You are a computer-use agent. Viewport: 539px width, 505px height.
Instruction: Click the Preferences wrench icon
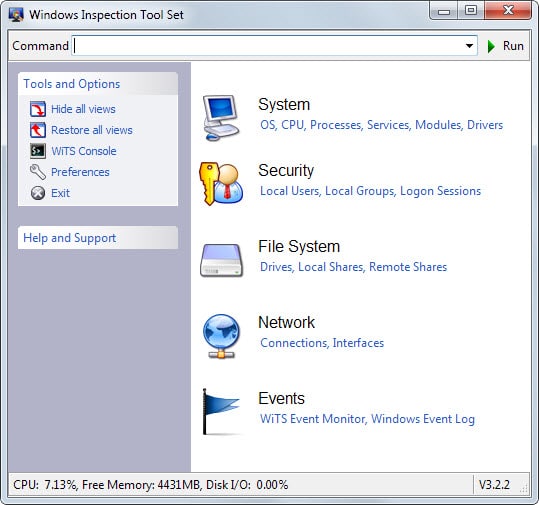pos(38,172)
